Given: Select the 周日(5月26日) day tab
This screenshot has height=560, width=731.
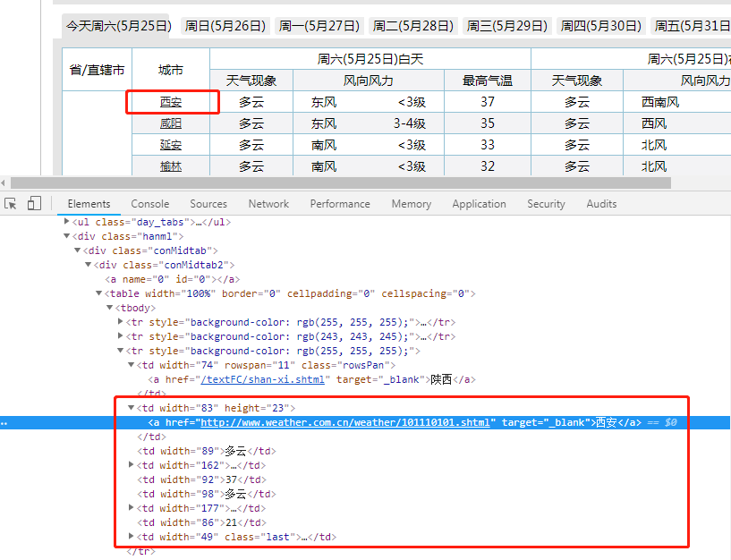Looking at the screenshot, I should [225, 26].
